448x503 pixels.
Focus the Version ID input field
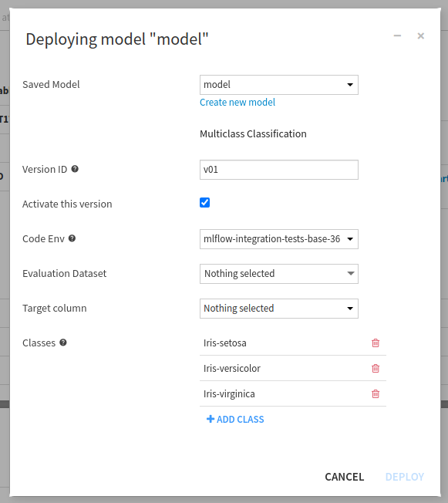click(x=279, y=170)
